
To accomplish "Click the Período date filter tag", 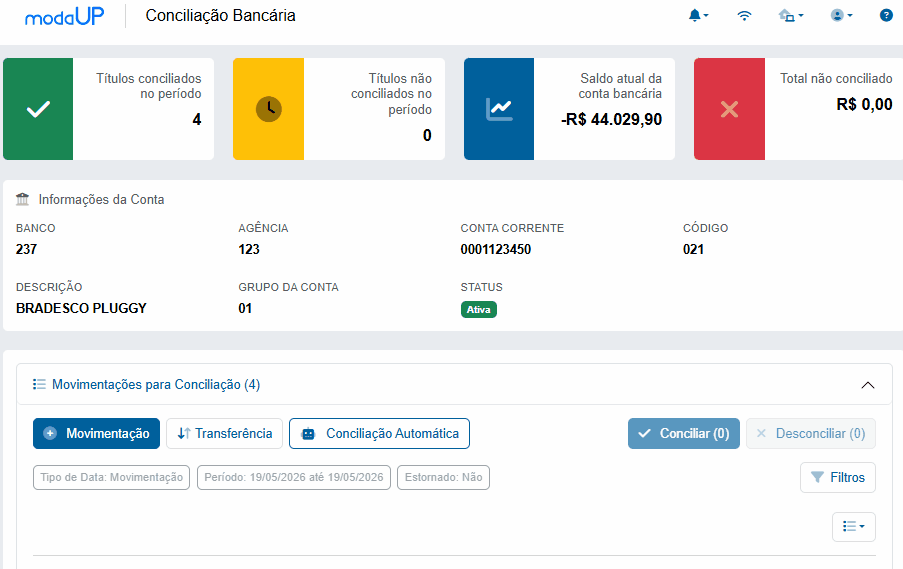I will (294, 477).
